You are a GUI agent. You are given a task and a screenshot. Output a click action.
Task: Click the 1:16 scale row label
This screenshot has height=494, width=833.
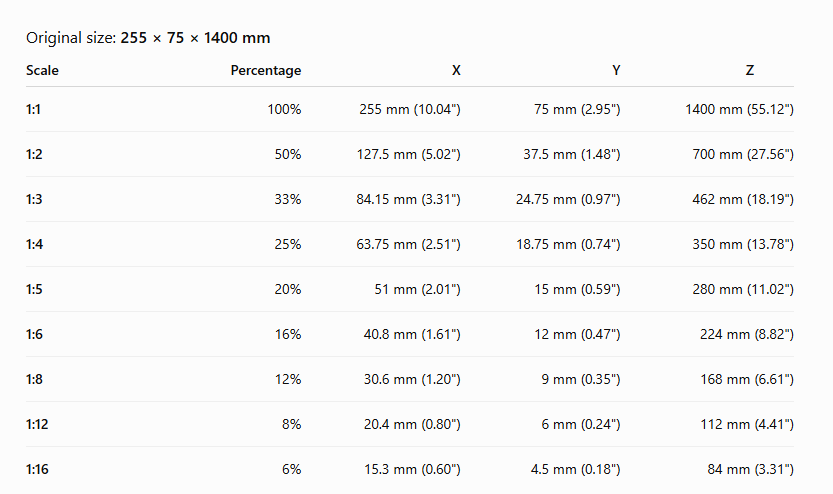pos(37,470)
